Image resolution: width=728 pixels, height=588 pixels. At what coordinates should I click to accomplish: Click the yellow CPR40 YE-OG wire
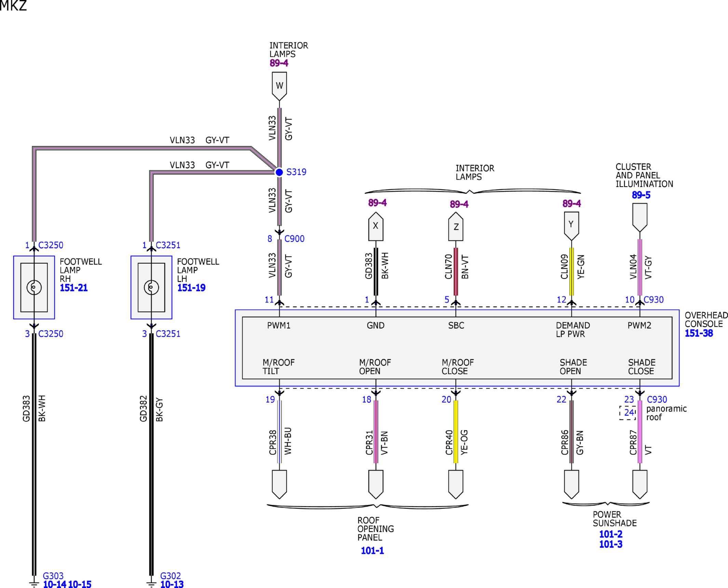click(456, 432)
